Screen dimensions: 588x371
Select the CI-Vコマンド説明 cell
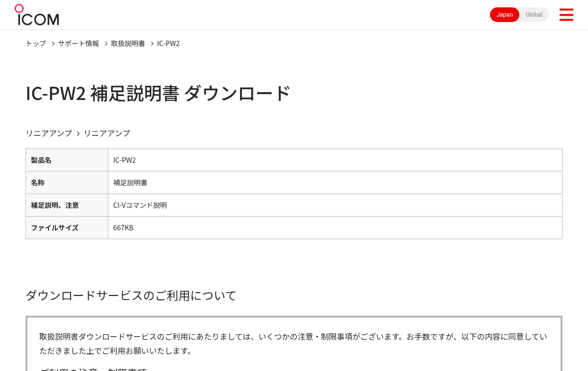tap(335, 205)
